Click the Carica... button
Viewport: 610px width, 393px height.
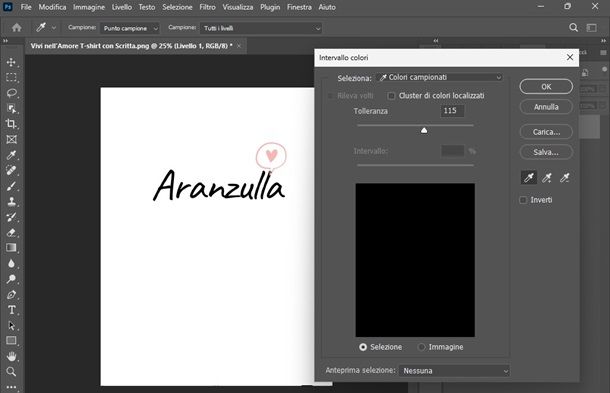coord(546,132)
